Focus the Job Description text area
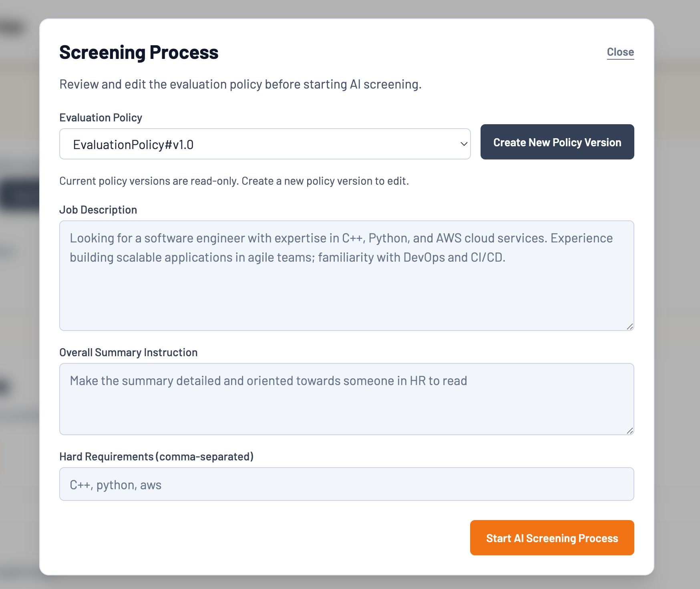Image resolution: width=700 pixels, height=589 pixels. (346, 292)
